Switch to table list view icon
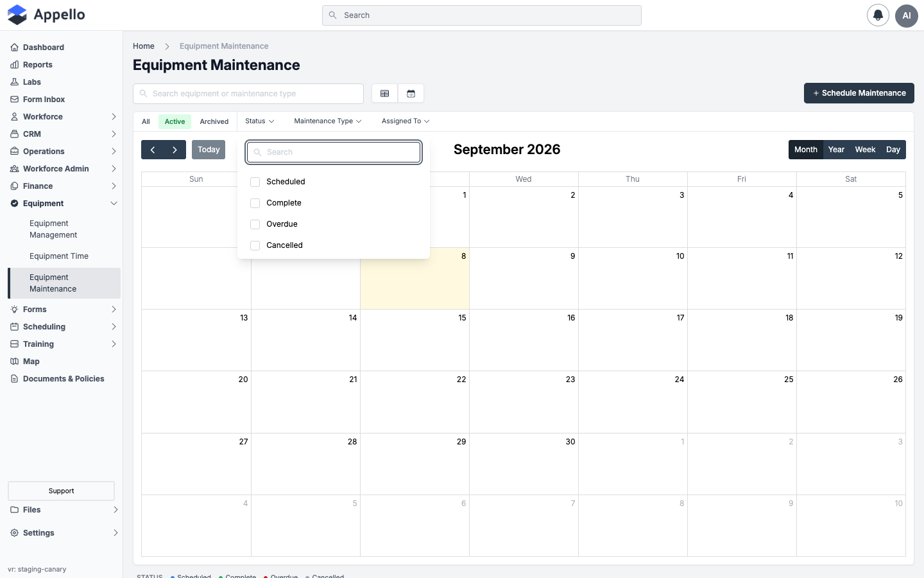 (385, 94)
